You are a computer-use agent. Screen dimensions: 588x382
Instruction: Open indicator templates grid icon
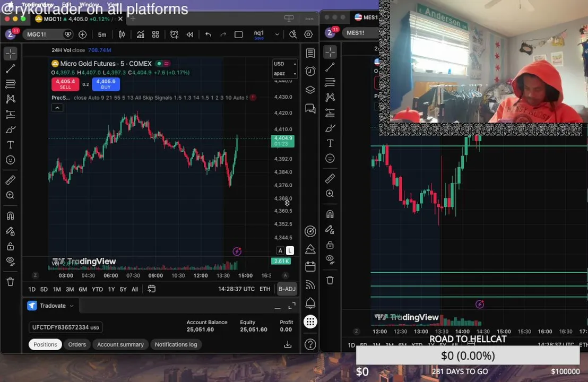[x=155, y=34]
